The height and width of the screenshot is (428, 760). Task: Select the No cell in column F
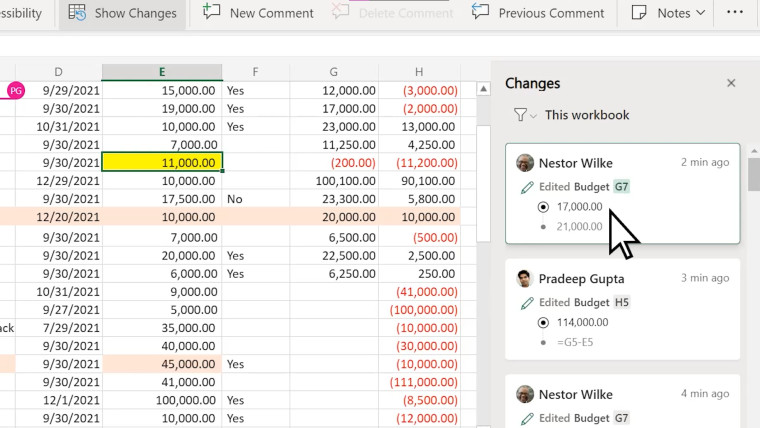(255, 199)
